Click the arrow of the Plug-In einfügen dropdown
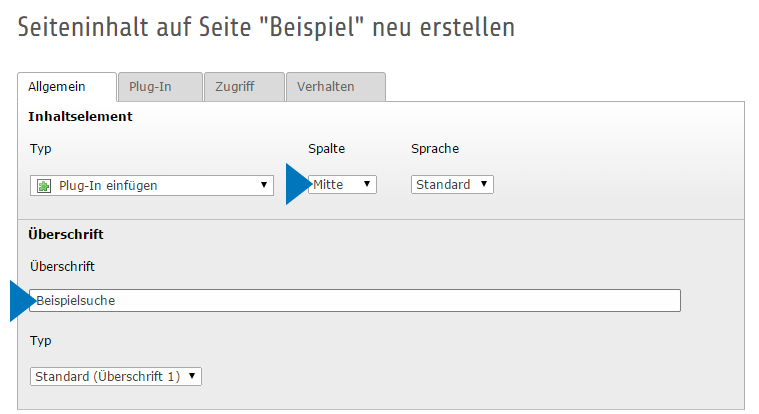 (264, 185)
